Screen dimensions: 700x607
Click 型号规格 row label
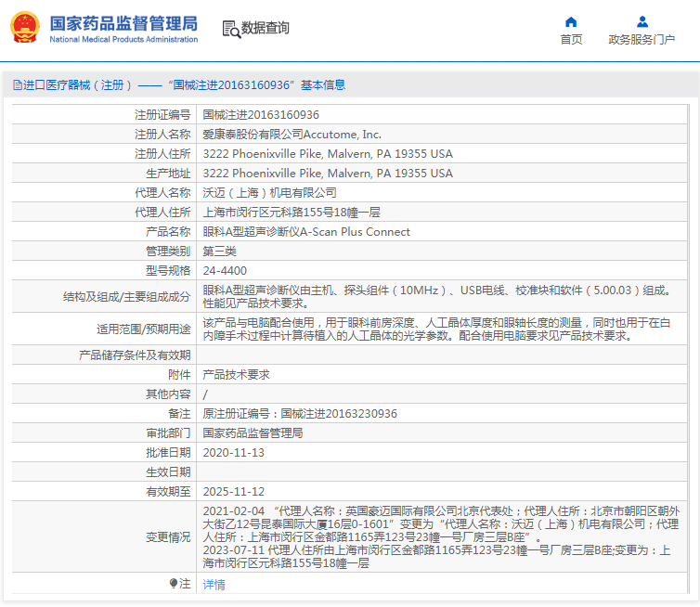(x=168, y=271)
